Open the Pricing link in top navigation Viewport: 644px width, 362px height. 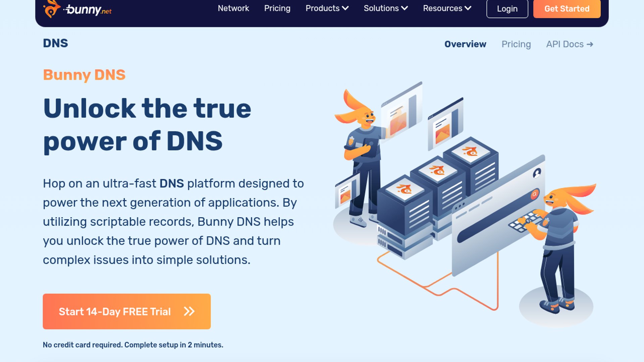[277, 8]
